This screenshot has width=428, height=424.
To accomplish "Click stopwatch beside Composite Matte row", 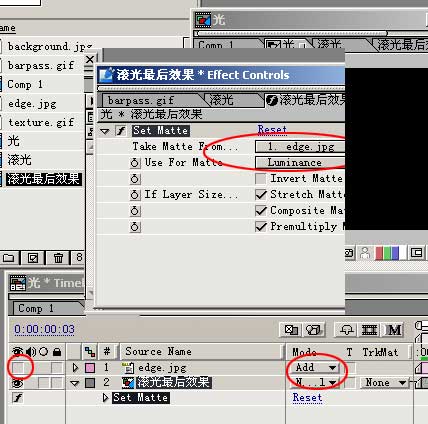I will [134, 210].
